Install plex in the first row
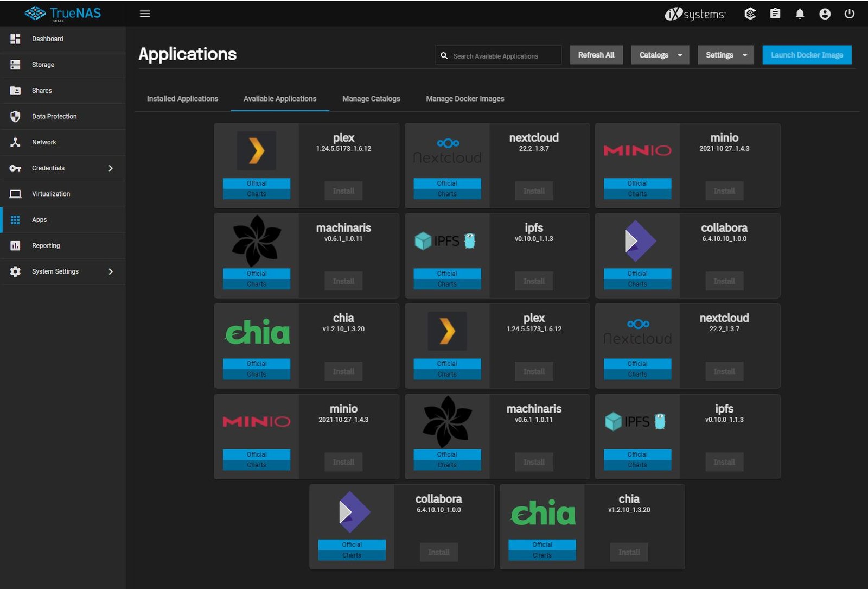The image size is (868, 589). coord(343,191)
